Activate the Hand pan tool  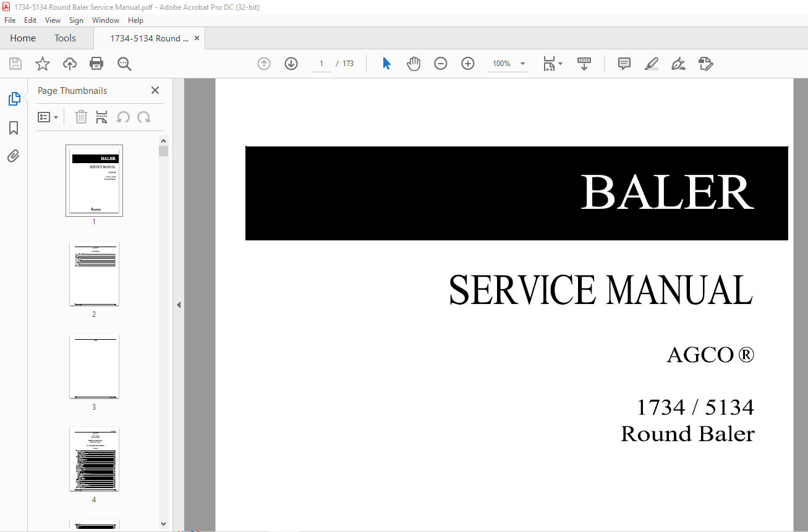[414, 64]
